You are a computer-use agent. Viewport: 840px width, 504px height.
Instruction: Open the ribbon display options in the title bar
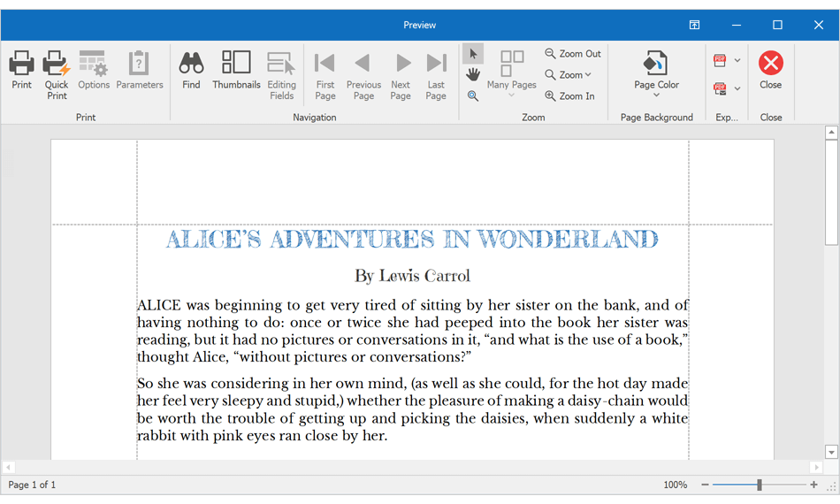[695, 25]
